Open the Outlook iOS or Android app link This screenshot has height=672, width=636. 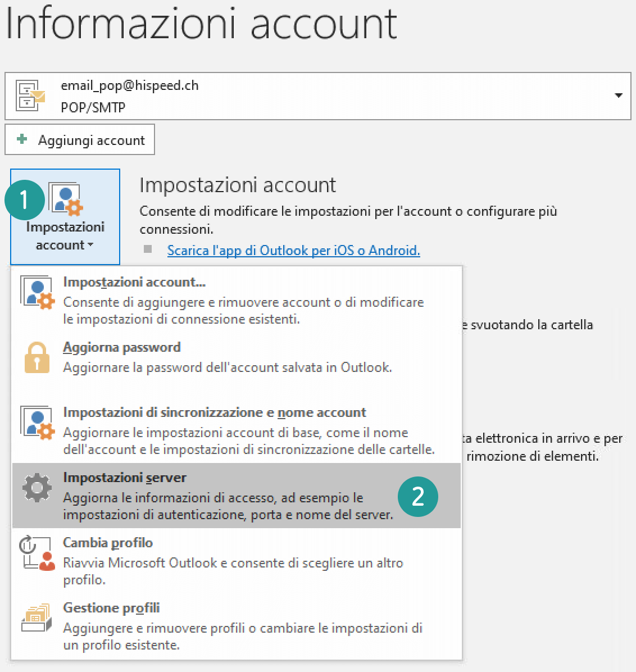point(294,250)
